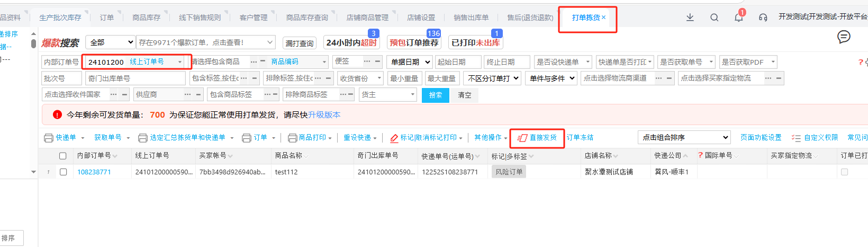Open the ellipsis picker for 包含标签
The width and height of the screenshot is (868, 247).
tap(244, 78)
